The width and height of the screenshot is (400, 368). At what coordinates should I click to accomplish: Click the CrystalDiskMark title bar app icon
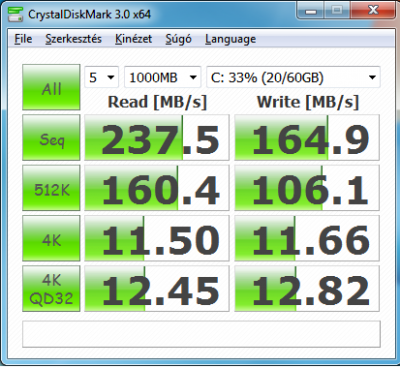point(15,14)
